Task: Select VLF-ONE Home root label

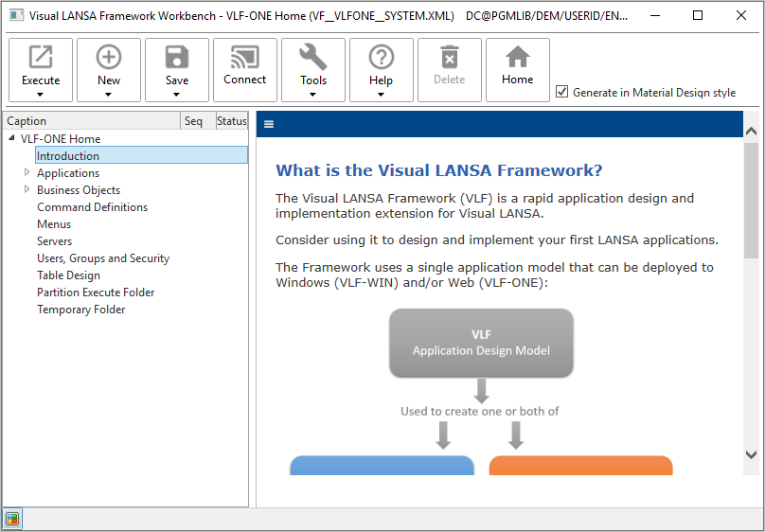Action: [61, 139]
